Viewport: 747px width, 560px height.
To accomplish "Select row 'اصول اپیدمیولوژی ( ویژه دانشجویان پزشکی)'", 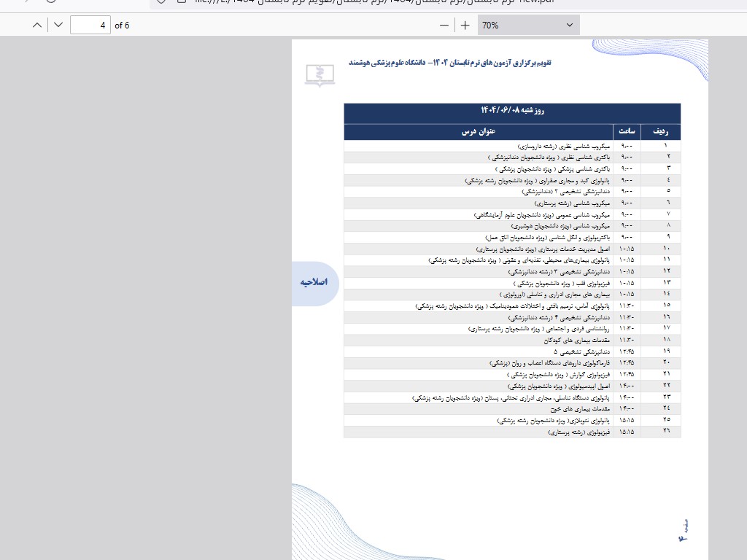I will tap(512, 386).
